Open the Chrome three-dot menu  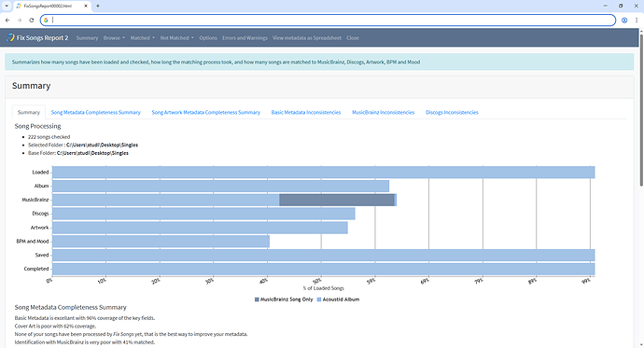[x=637, y=21]
